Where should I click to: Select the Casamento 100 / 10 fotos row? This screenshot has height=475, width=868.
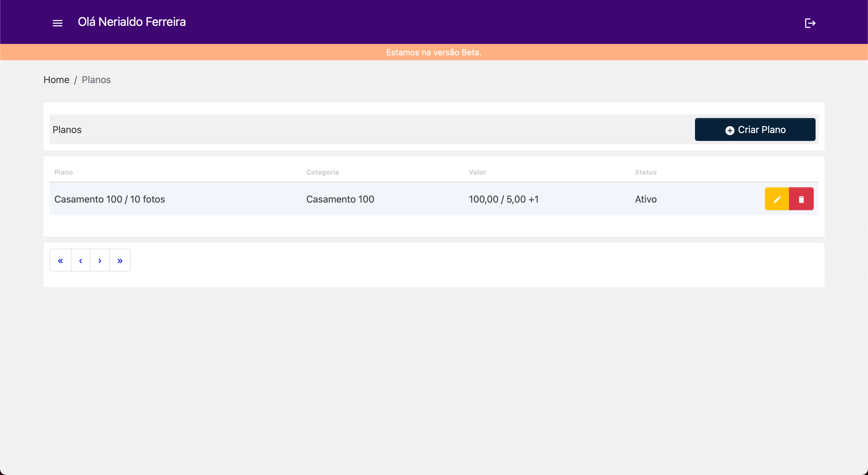click(109, 199)
